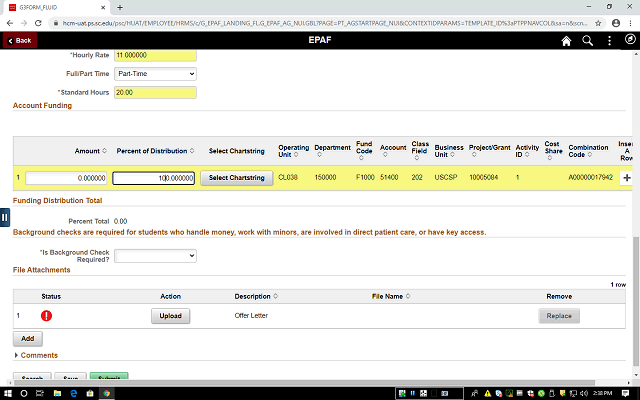The image size is (640, 400).
Task: Click the Amount input showing 0.000000
Action: tap(66, 178)
